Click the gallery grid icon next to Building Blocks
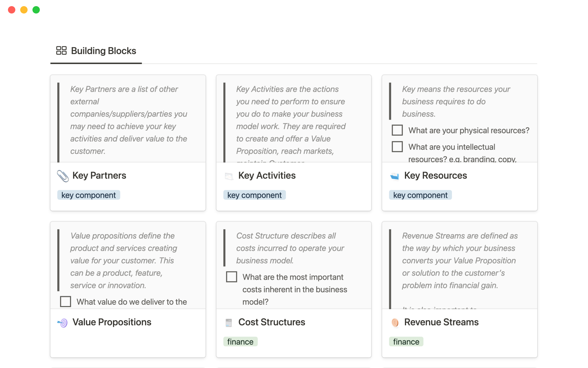588x368 pixels. tap(61, 51)
